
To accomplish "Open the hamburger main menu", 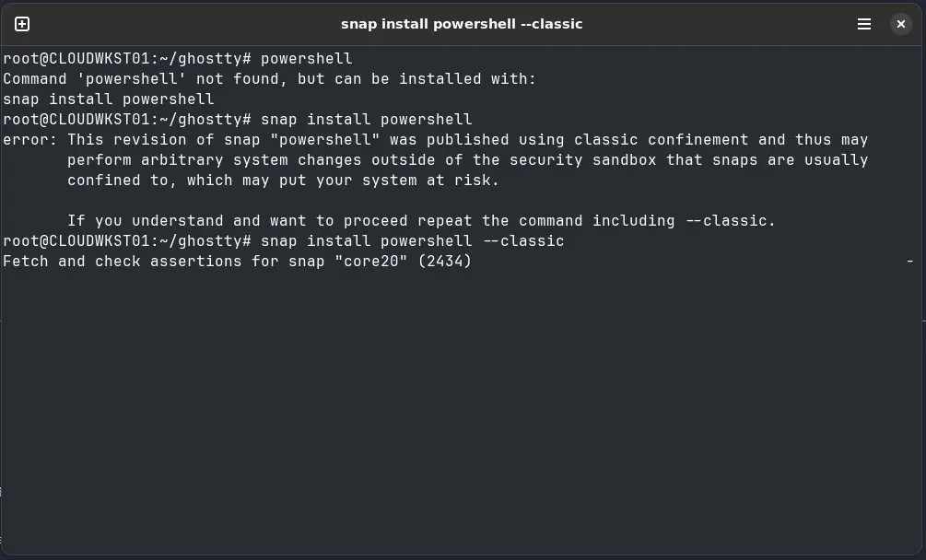I will pyautogui.click(x=864, y=24).
